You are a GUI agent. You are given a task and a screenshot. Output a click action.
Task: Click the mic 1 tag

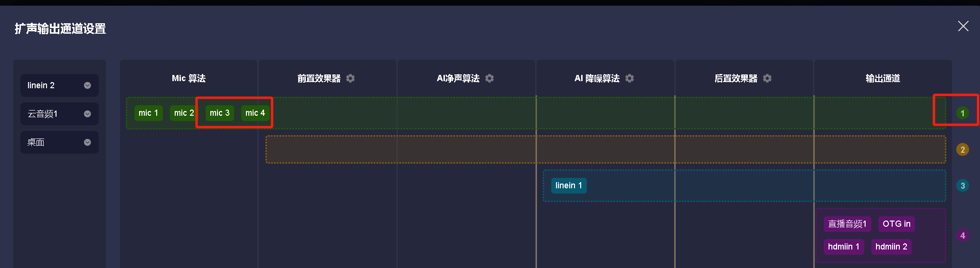pyautogui.click(x=148, y=113)
